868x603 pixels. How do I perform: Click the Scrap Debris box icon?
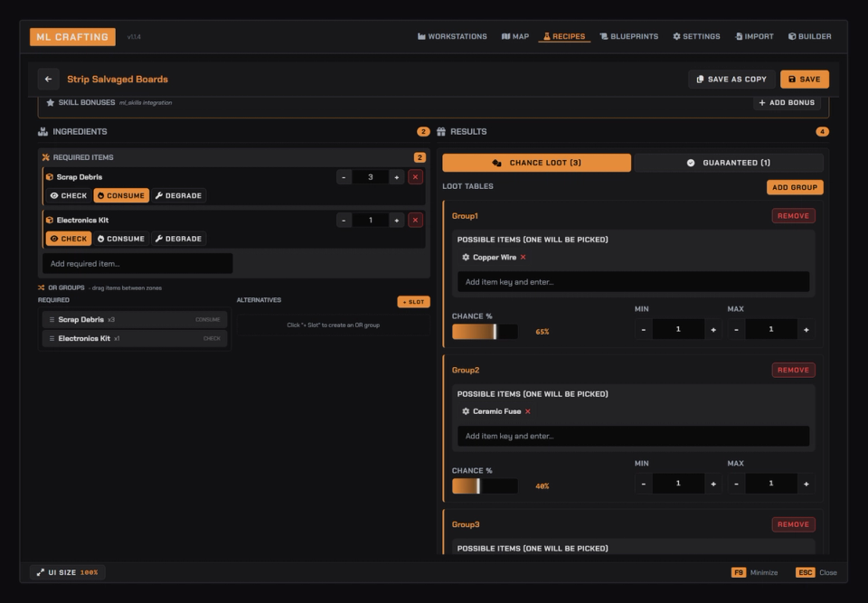click(x=49, y=177)
